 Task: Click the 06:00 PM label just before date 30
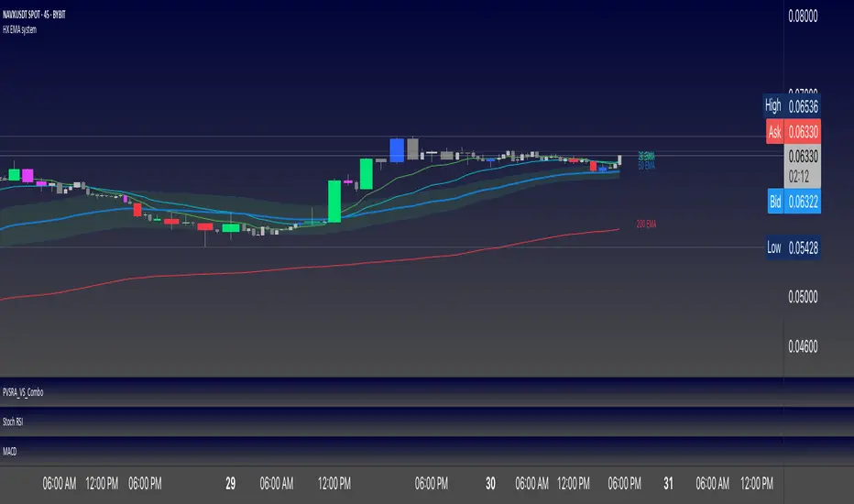(x=432, y=483)
